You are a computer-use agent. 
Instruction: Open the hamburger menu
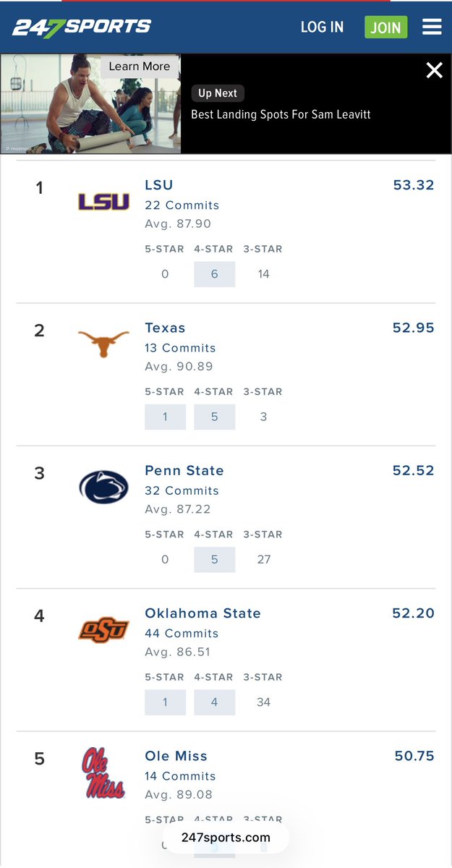[x=432, y=27]
